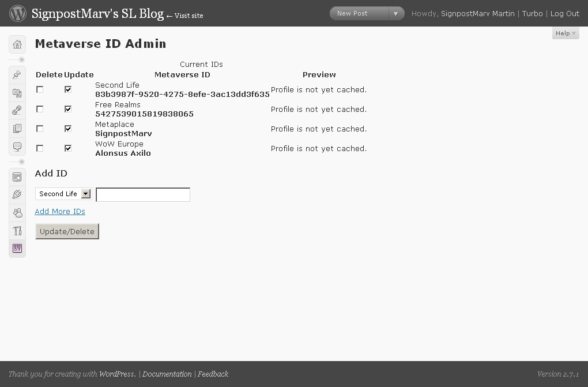Image resolution: width=588 pixels, height=387 pixels.
Task: Open the Posts pushpin icon
Action: [x=17, y=74]
